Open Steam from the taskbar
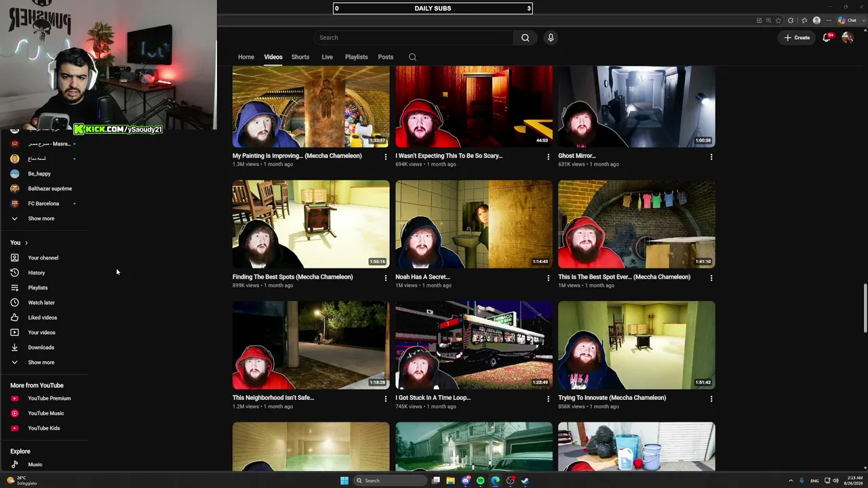The width and height of the screenshot is (868, 488). (525, 481)
